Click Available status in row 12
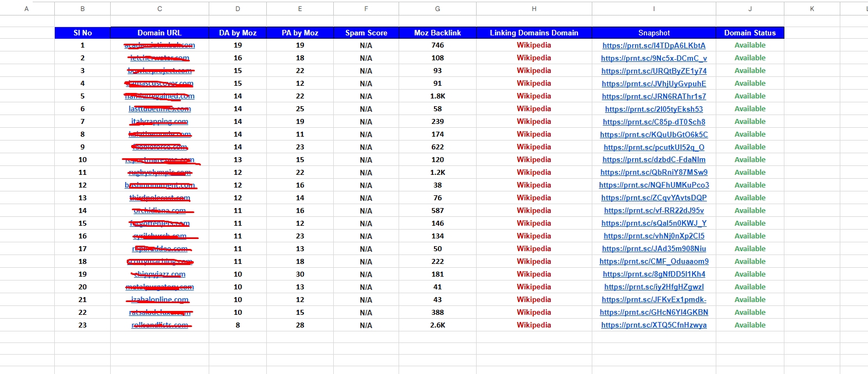868x374 pixels. 750,185
